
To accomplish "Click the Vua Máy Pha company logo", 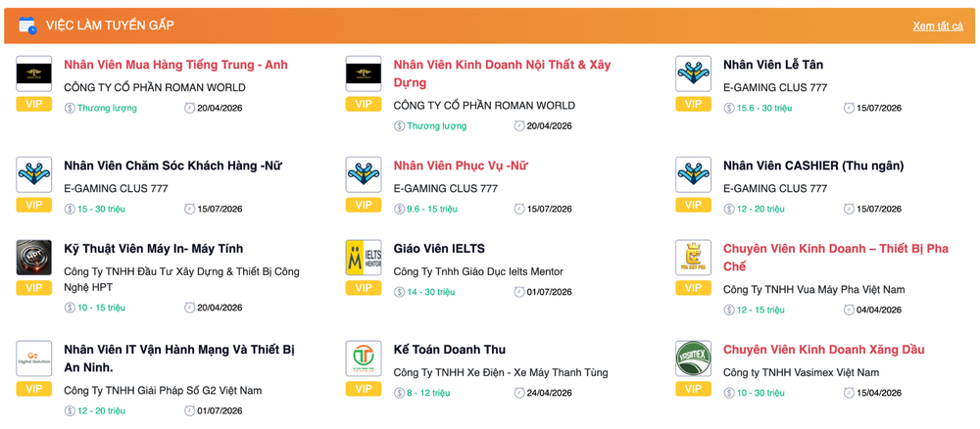I will tap(693, 258).
